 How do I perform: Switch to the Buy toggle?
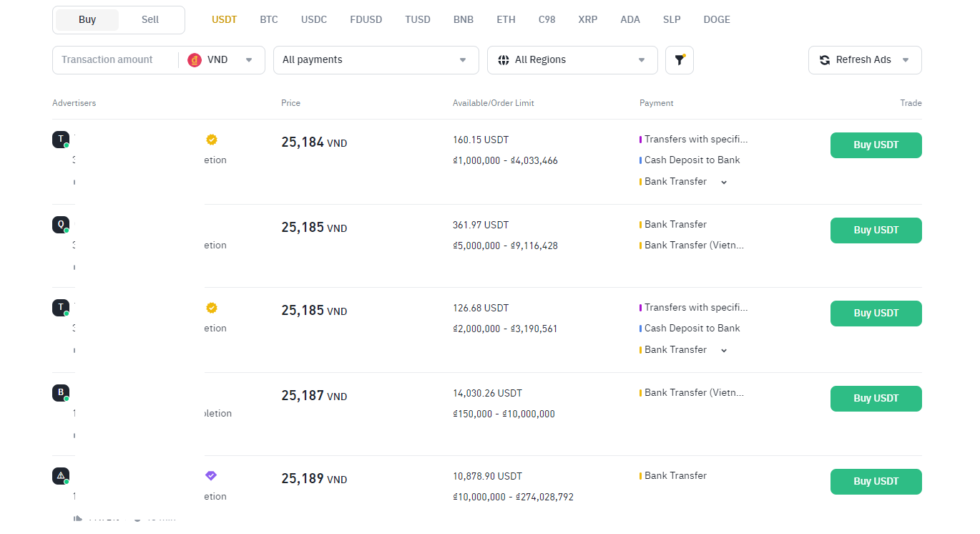click(x=87, y=20)
